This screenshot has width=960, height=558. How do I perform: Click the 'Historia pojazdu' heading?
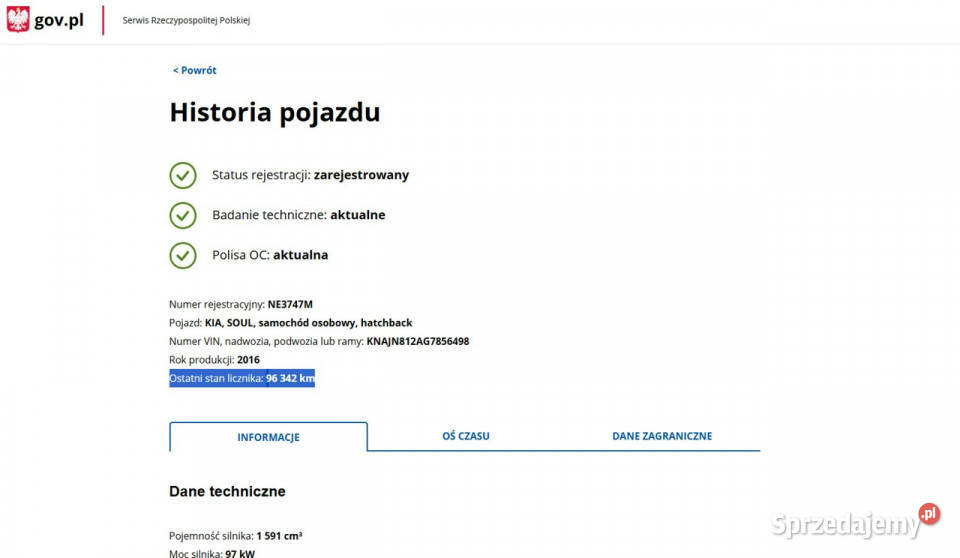(275, 112)
